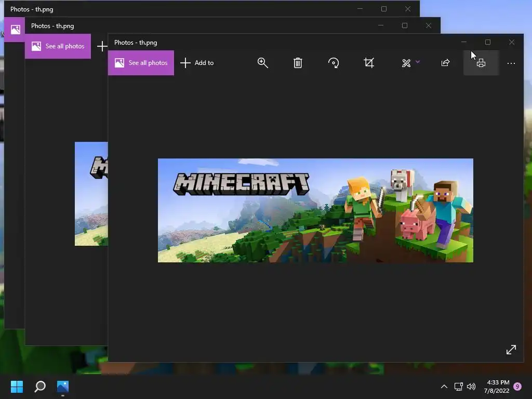Screen dimensions: 532x399
Task: Show hidden system tray icons chevron
Action: pyautogui.click(x=444, y=387)
